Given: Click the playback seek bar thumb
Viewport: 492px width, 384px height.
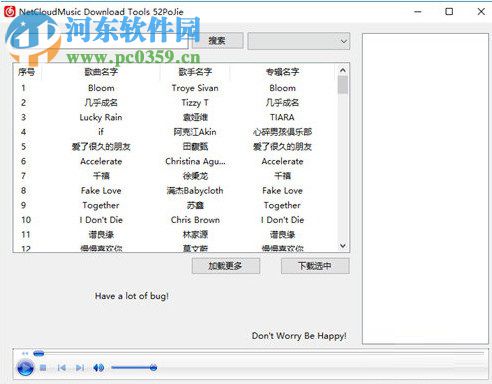Looking at the screenshot, I should pos(39,353).
